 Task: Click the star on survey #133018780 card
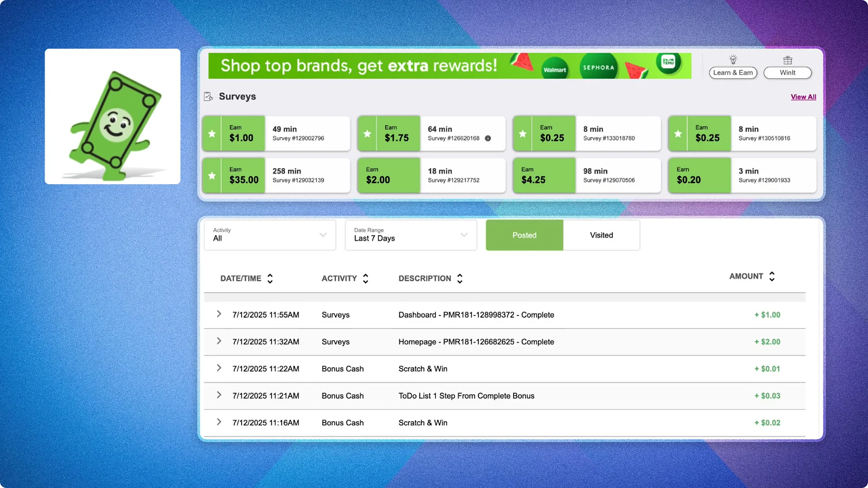click(x=522, y=133)
